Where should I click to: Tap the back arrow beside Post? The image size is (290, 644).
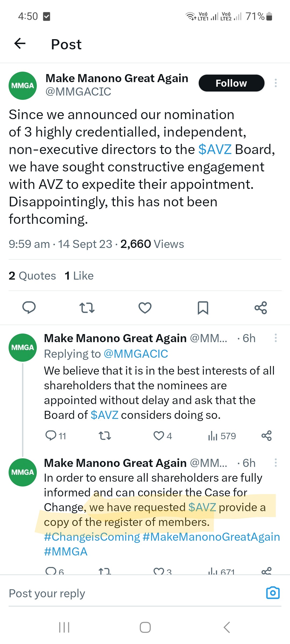(20, 43)
